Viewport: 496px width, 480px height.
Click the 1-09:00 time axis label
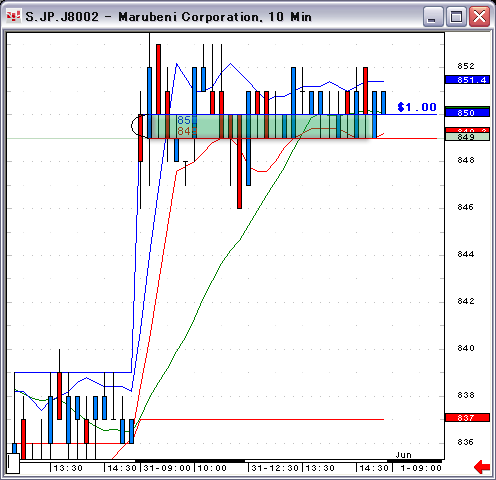tap(421, 468)
